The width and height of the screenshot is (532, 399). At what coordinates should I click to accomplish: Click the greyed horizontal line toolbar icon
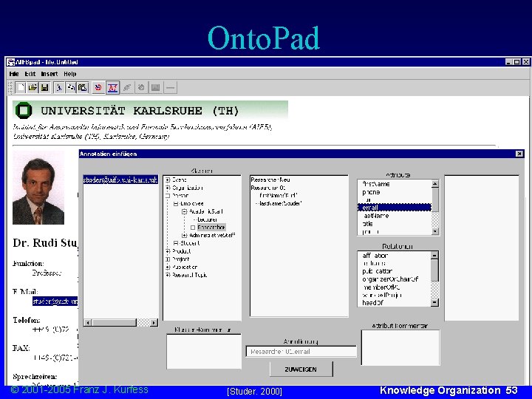(171, 88)
